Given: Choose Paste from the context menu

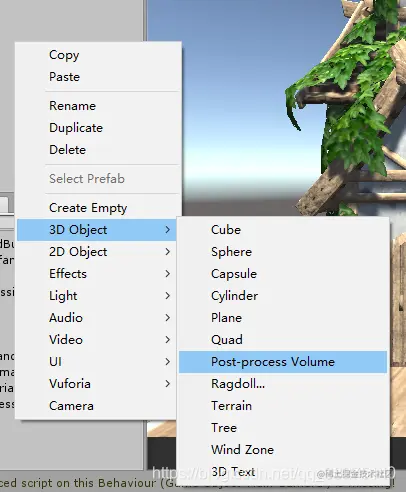Looking at the screenshot, I should pos(98,77).
